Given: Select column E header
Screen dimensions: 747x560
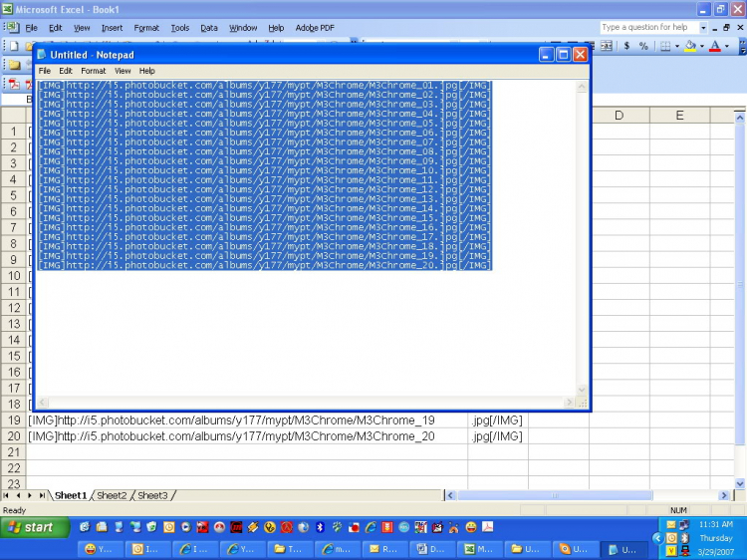Looking at the screenshot, I should [x=680, y=116].
